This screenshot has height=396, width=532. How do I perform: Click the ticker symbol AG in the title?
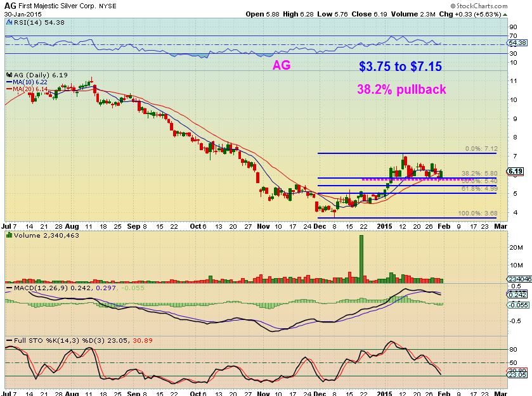point(10,6)
